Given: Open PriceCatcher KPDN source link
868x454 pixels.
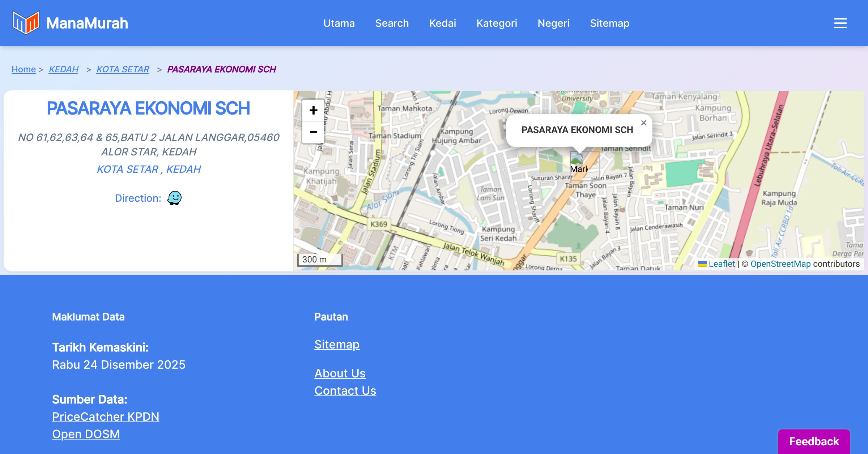Looking at the screenshot, I should click(x=106, y=416).
